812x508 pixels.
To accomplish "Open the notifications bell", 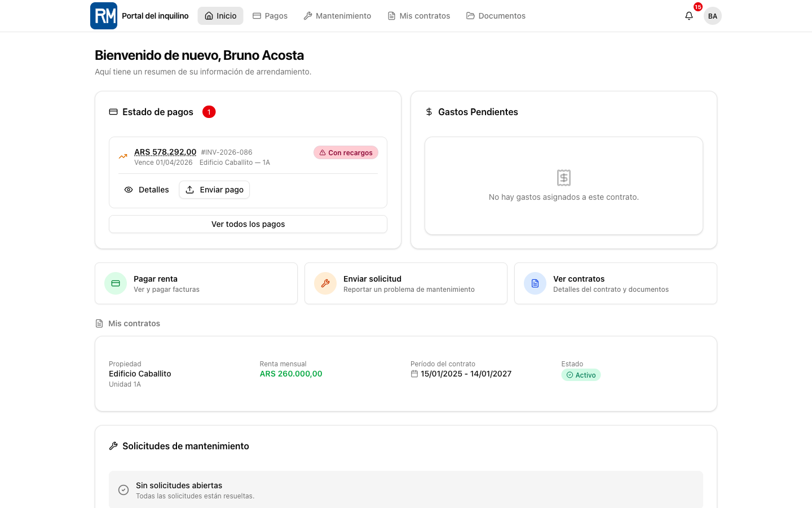I will [x=689, y=16].
